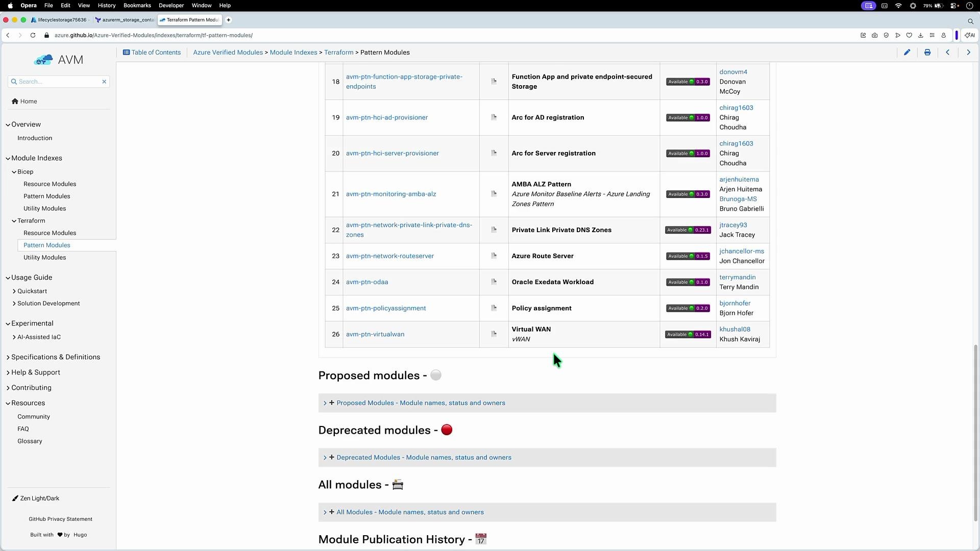Click the Wi-Fi status icon

pos(898,6)
